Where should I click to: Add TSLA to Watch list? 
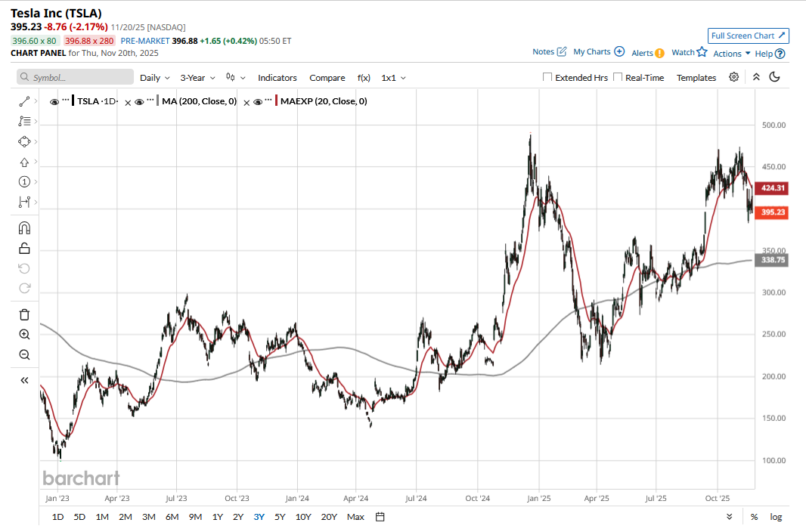point(690,52)
